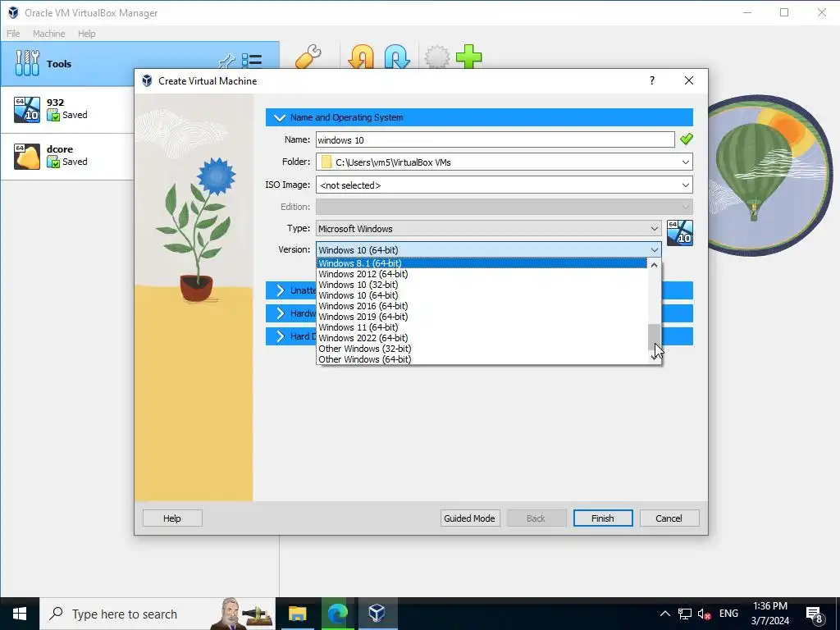Click the New machine starburst toolbar icon
The height and width of the screenshot is (630, 840).
(437, 57)
